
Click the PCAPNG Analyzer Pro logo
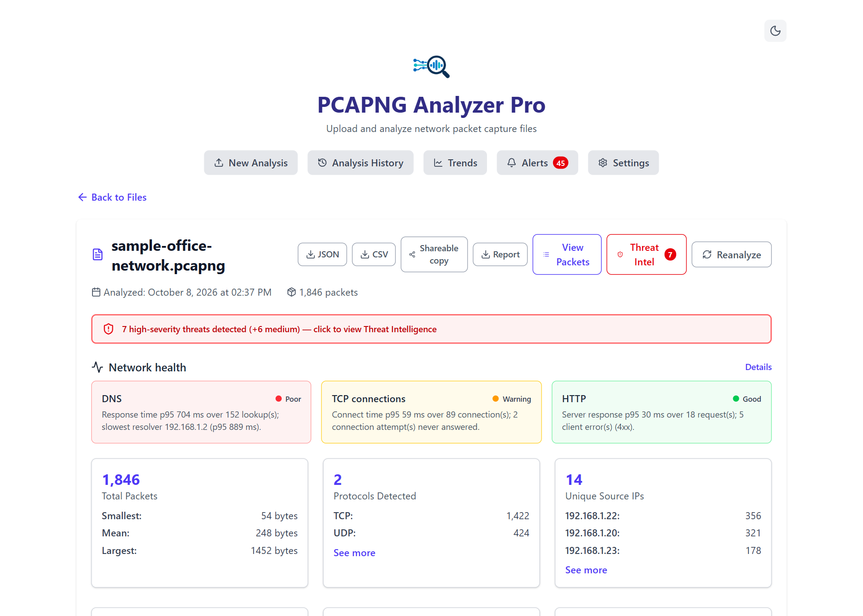pos(431,66)
